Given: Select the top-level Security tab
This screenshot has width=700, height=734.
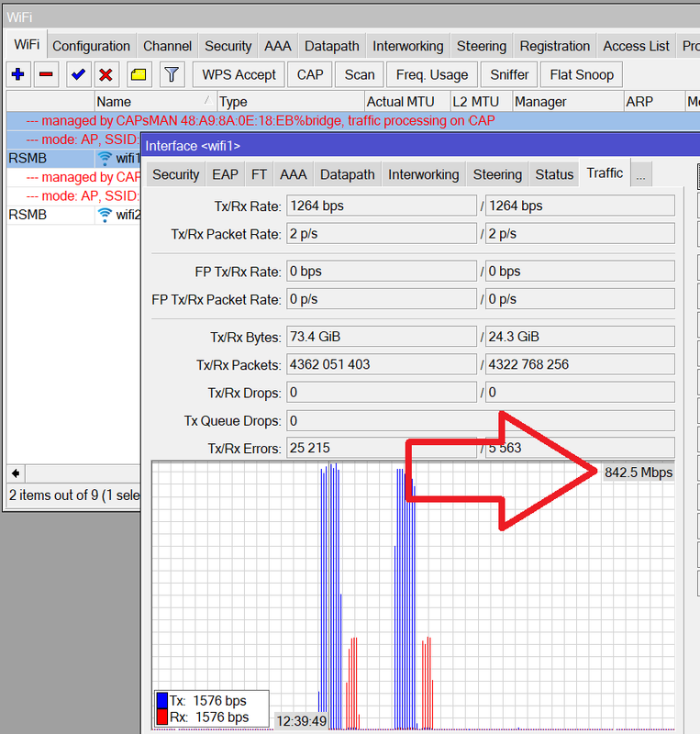Looking at the screenshot, I should 228,46.
